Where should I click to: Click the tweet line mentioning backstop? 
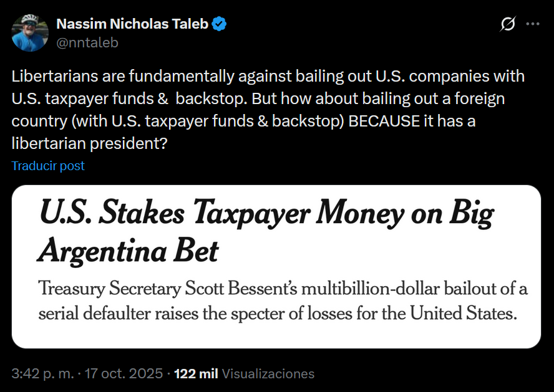(x=258, y=99)
